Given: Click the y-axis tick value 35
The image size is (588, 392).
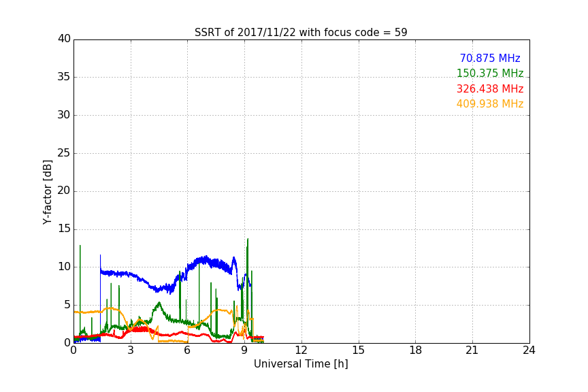Looking at the screenshot, I should coord(64,77).
